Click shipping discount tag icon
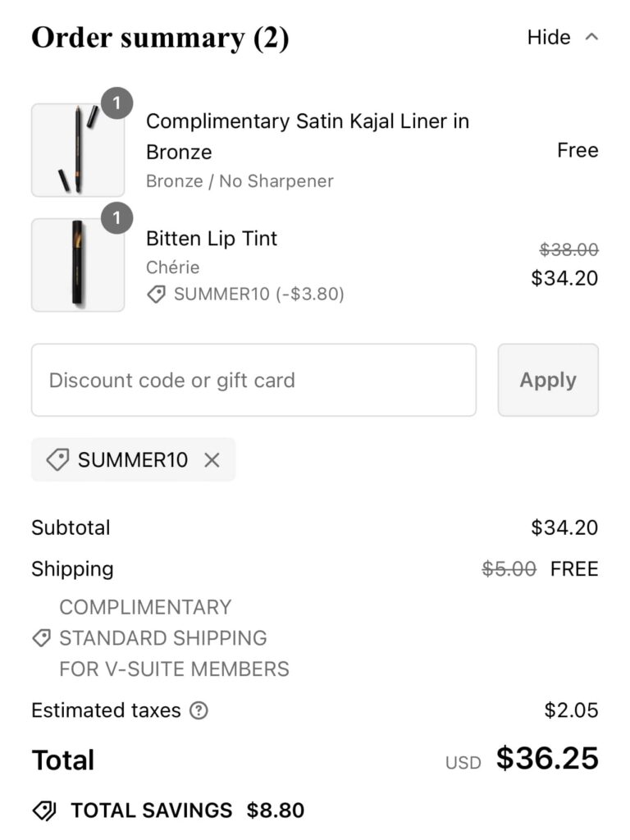Viewport: 630px width, 840px height. click(41, 638)
